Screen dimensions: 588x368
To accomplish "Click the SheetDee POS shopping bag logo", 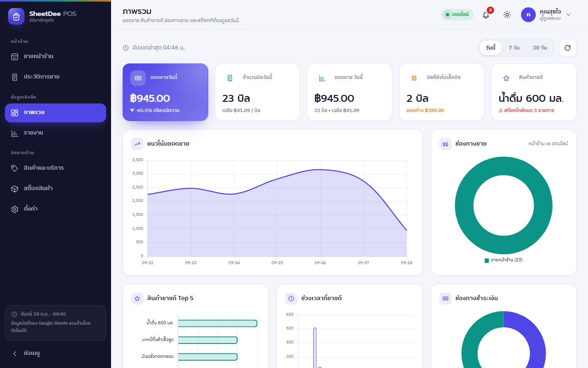I will [x=16, y=16].
